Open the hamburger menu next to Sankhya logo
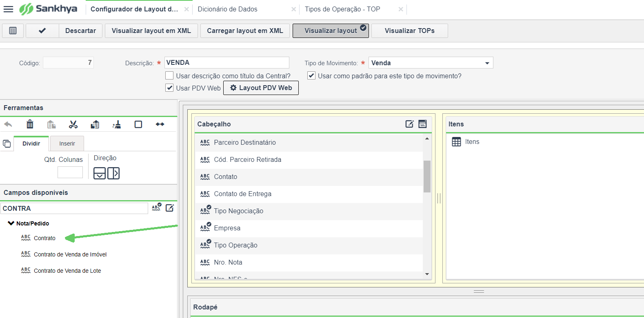Image resolution: width=644 pixels, height=318 pixels. (x=8, y=9)
